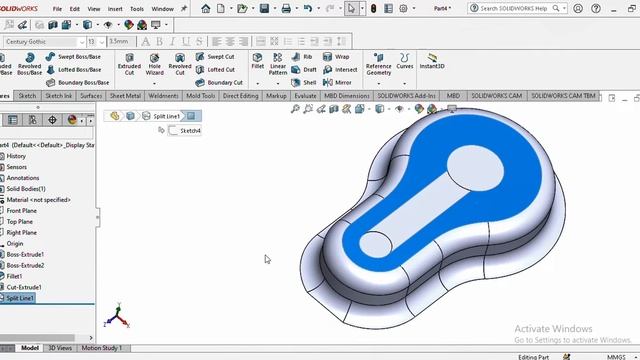Toggle Instant3D mode
This screenshot has width=640, height=360.
click(x=432, y=60)
